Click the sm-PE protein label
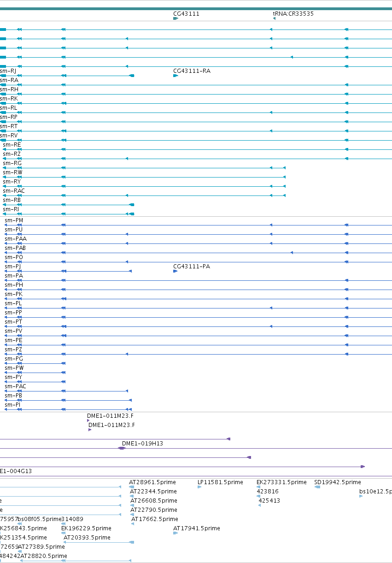Viewport: 392px width, 563px height. pos(14,340)
